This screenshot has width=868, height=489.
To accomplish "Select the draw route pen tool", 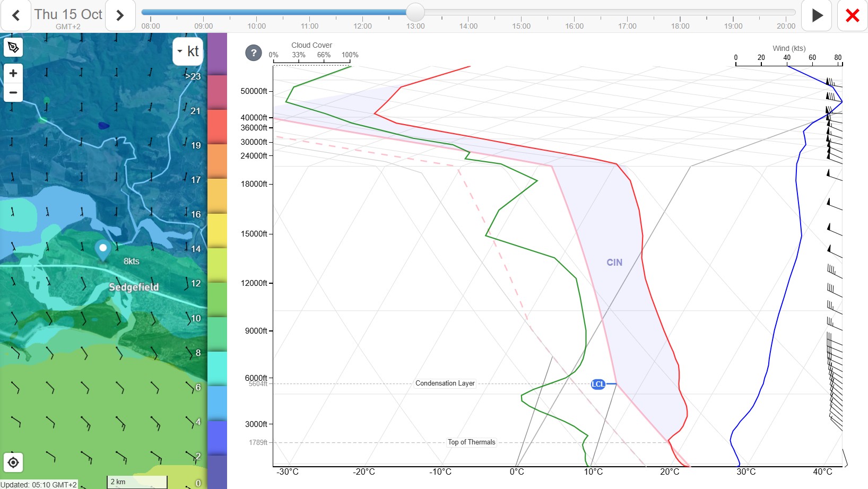I will click(x=13, y=47).
